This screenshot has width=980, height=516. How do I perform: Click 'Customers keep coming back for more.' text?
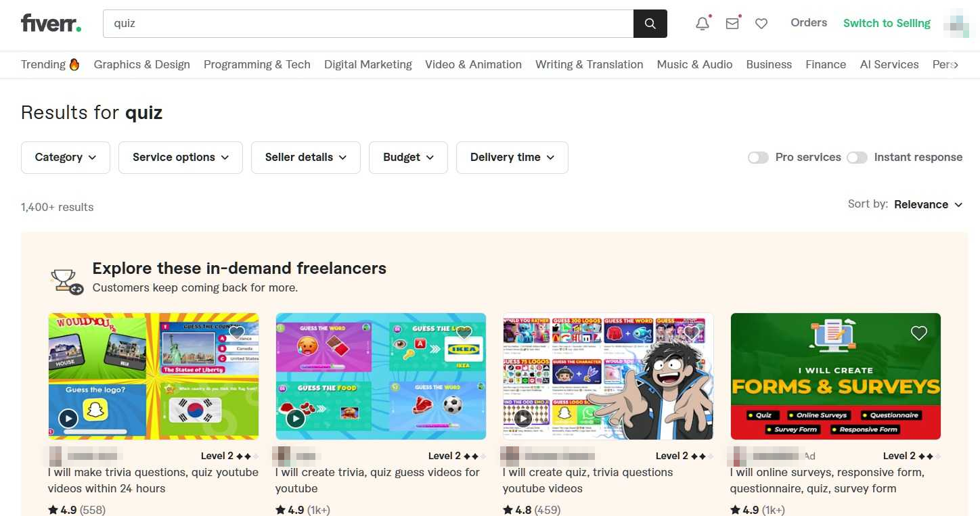coord(195,288)
